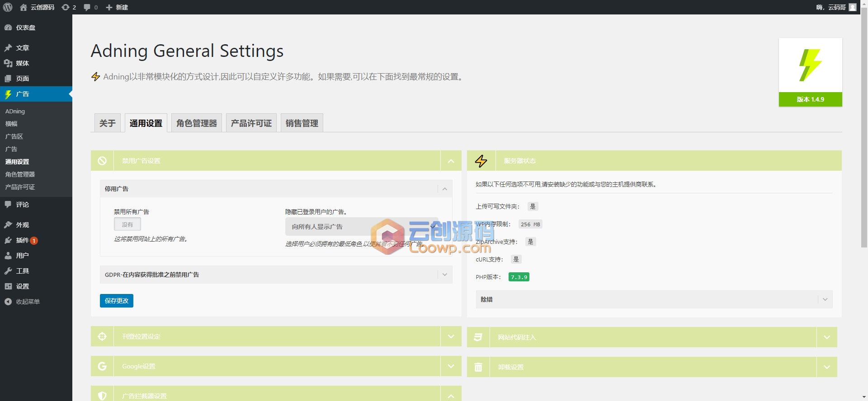Image resolution: width=868 pixels, height=401 pixels.
Task: Open 页面 pages menu
Action: 36,79
